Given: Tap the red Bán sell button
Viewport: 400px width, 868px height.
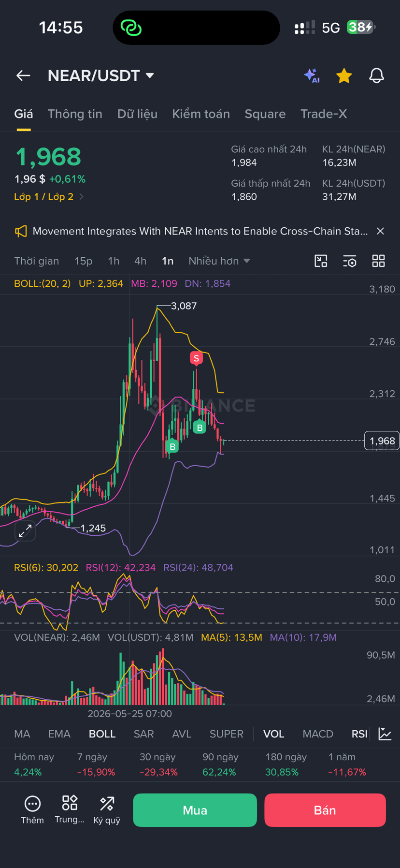Looking at the screenshot, I should coord(325,810).
